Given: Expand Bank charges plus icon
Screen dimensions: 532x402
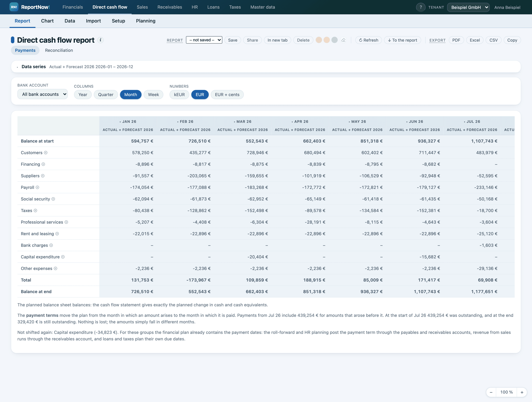Looking at the screenshot, I should pos(51,245).
